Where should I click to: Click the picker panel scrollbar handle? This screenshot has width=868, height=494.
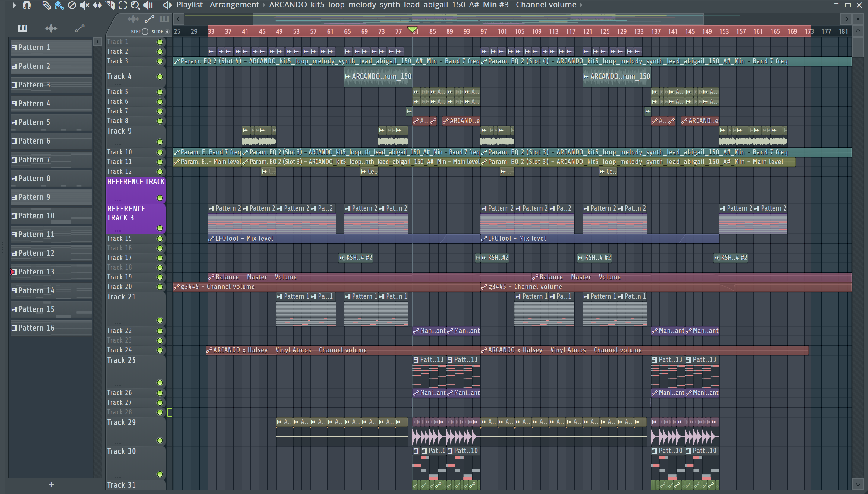point(97,41)
